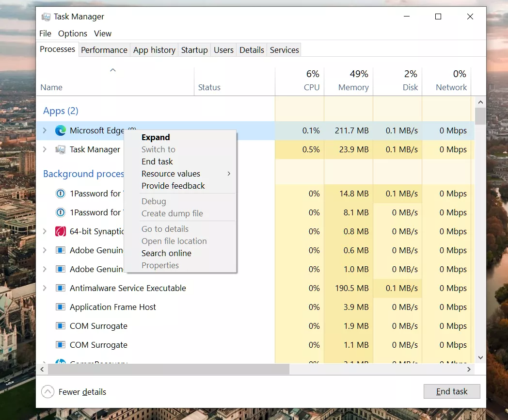This screenshot has width=508, height=420.
Task: Click the Antimalware Service Executable icon
Action: pos(61,288)
